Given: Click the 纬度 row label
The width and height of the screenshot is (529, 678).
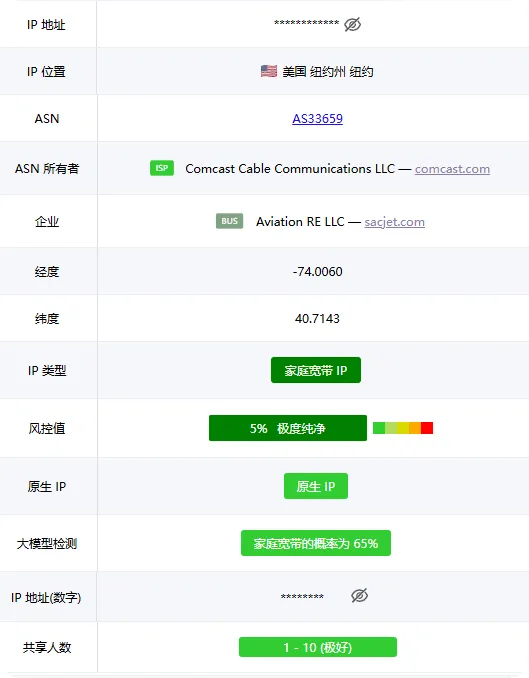Looking at the screenshot, I should (x=47, y=319).
